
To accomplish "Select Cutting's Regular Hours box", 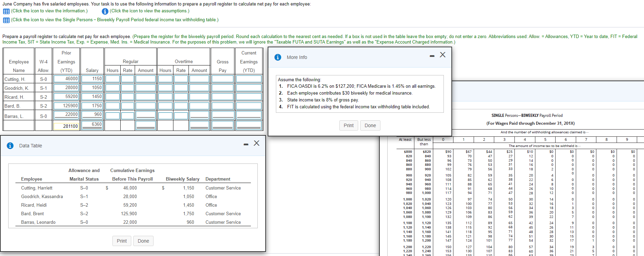I will (112, 79).
